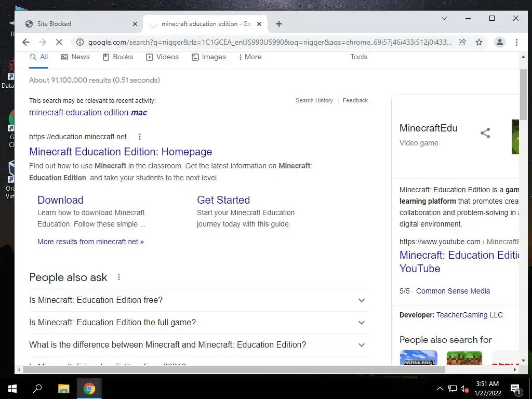Open options beside education.minecraft.net result

point(139,137)
